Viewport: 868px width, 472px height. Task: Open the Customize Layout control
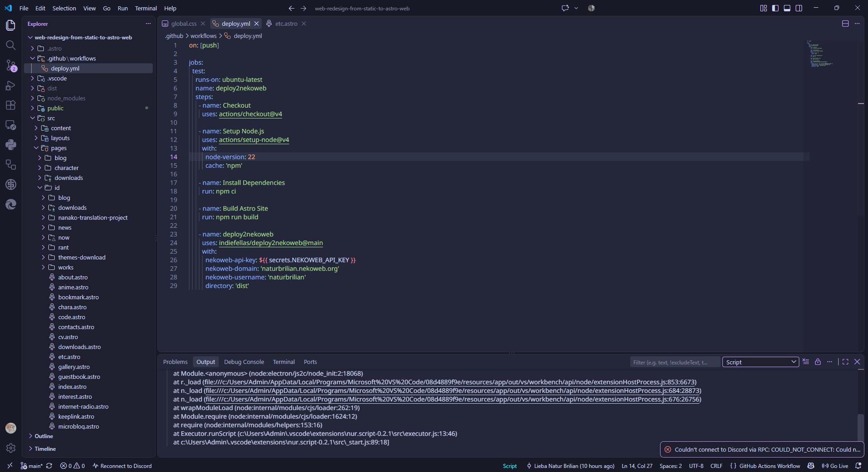[x=764, y=8]
